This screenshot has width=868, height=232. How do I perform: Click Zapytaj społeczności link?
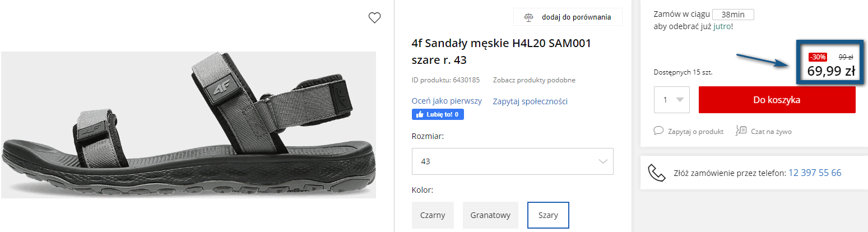pyautogui.click(x=530, y=101)
